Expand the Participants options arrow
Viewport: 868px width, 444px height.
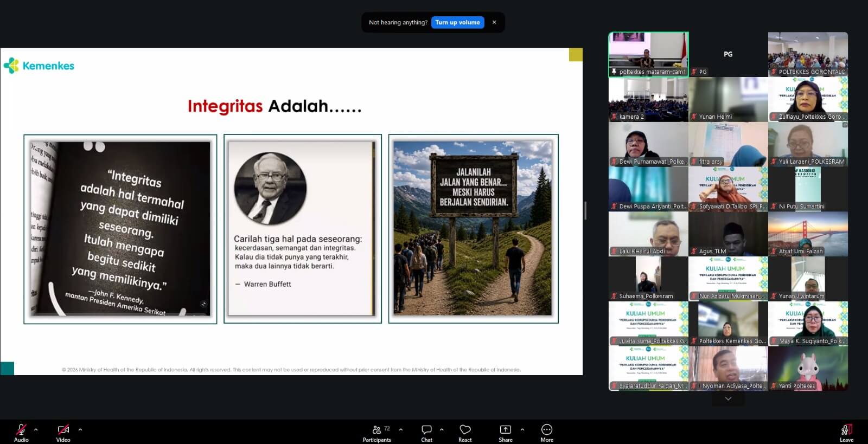[x=401, y=429]
